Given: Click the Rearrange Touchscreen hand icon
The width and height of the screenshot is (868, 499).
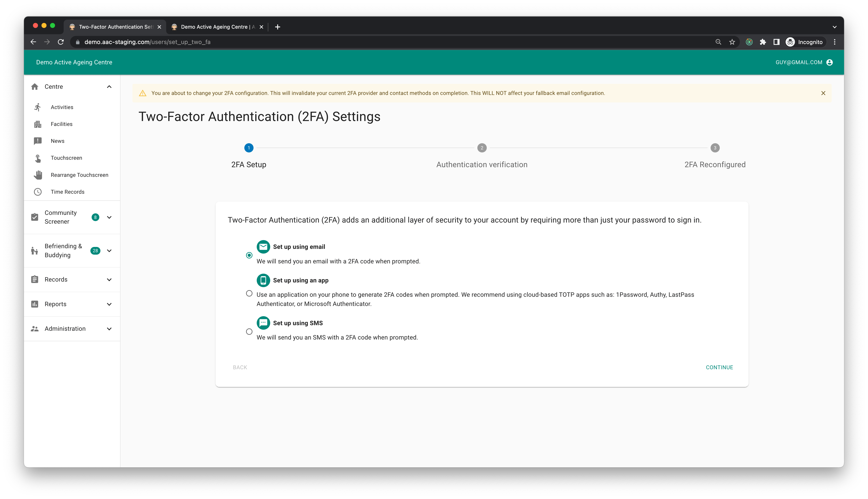Looking at the screenshot, I should coord(38,175).
